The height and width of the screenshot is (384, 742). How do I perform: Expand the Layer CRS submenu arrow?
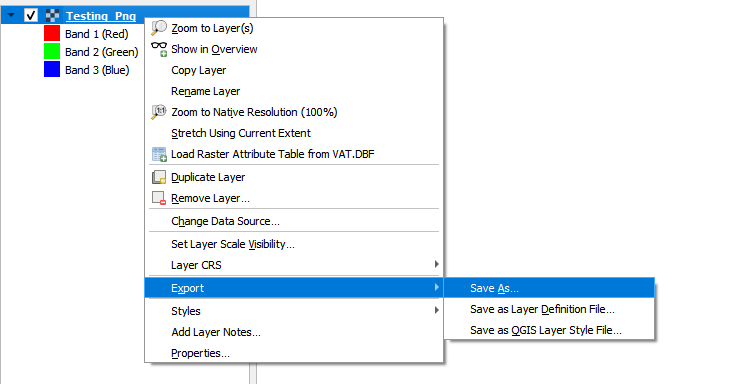coord(436,264)
